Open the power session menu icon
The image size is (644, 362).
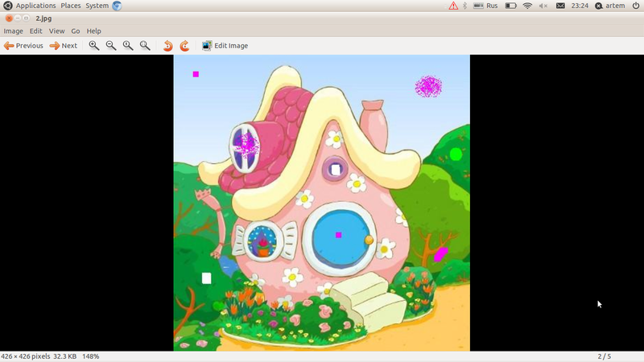pos(635,6)
